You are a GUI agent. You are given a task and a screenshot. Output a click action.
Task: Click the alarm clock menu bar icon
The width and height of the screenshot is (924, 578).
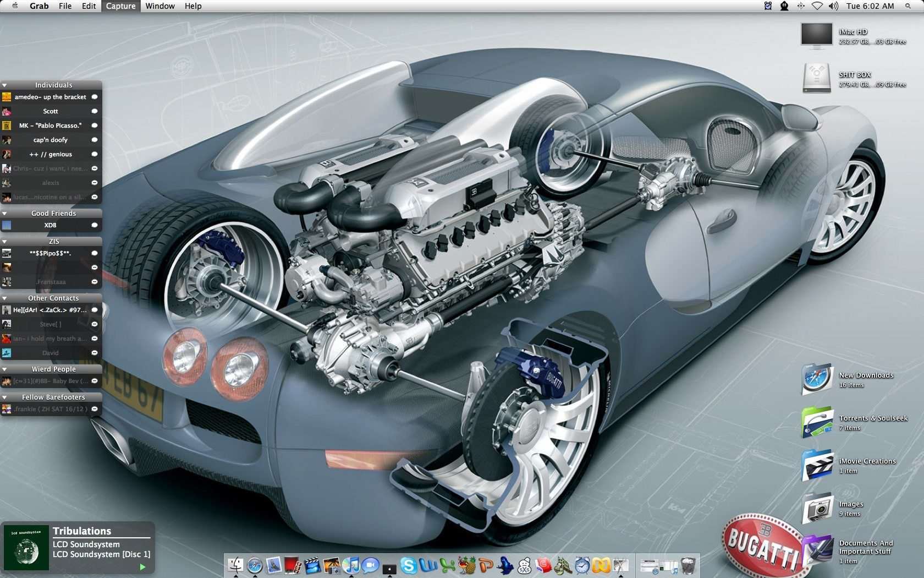(x=768, y=6)
